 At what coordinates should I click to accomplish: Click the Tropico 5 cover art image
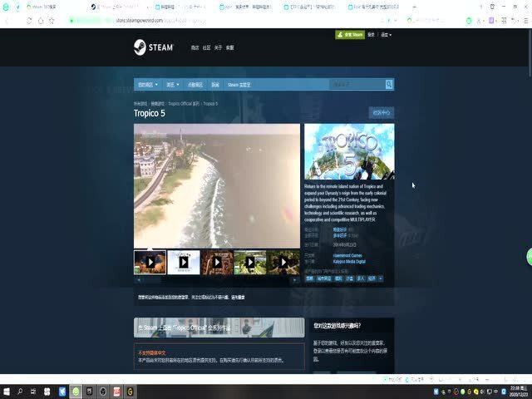(349, 151)
